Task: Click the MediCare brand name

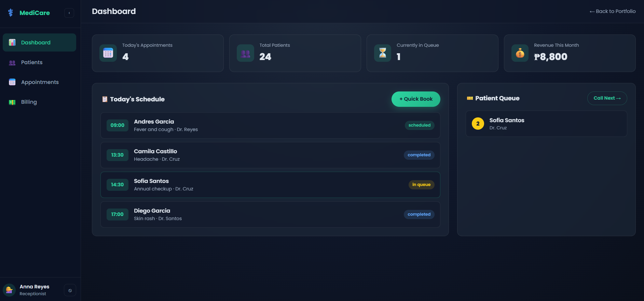Action: (x=35, y=13)
